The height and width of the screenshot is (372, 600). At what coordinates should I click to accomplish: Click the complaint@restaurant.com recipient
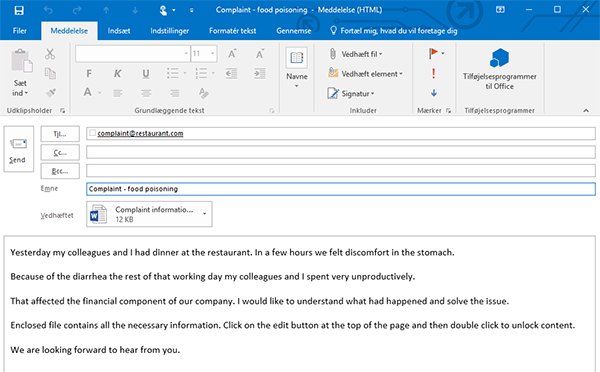[x=140, y=133]
